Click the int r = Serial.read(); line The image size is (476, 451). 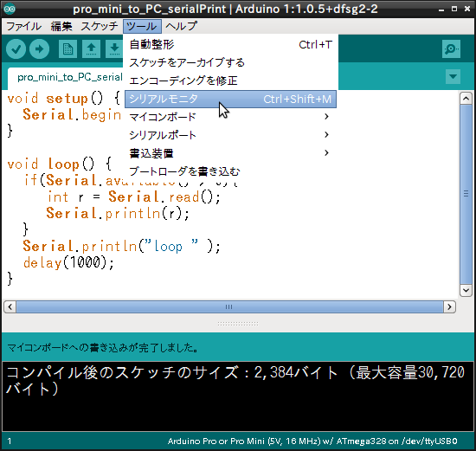(x=134, y=197)
